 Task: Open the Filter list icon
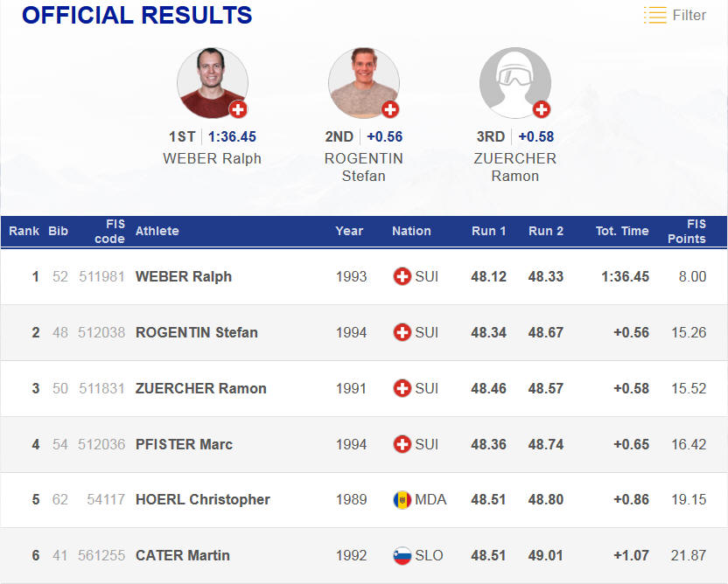click(654, 15)
